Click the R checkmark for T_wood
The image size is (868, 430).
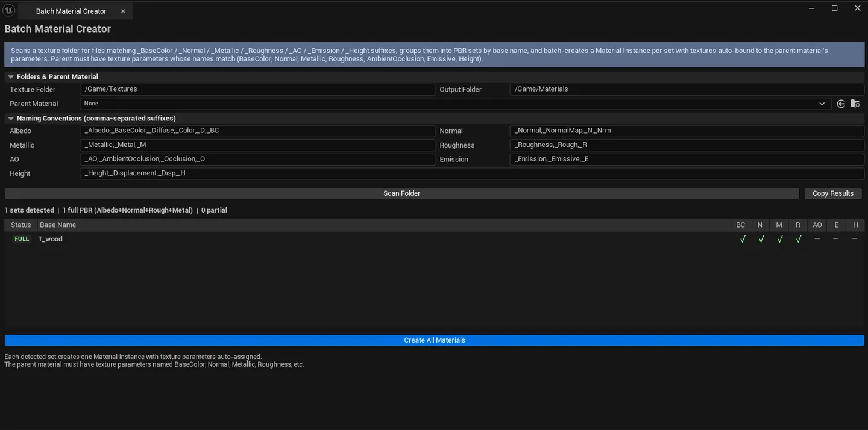tap(799, 239)
